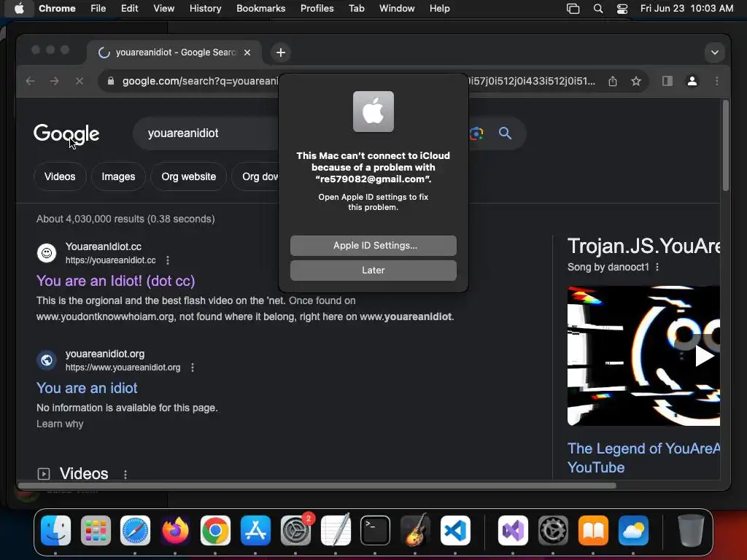Image resolution: width=747 pixels, height=560 pixels.
Task: Open TextEdit from the Dock
Action: point(336,530)
